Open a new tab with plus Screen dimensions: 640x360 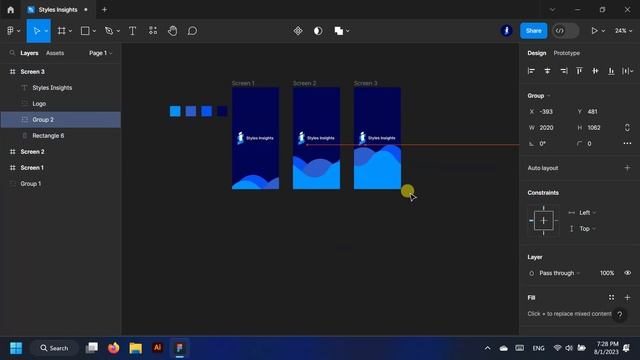pos(104,9)
